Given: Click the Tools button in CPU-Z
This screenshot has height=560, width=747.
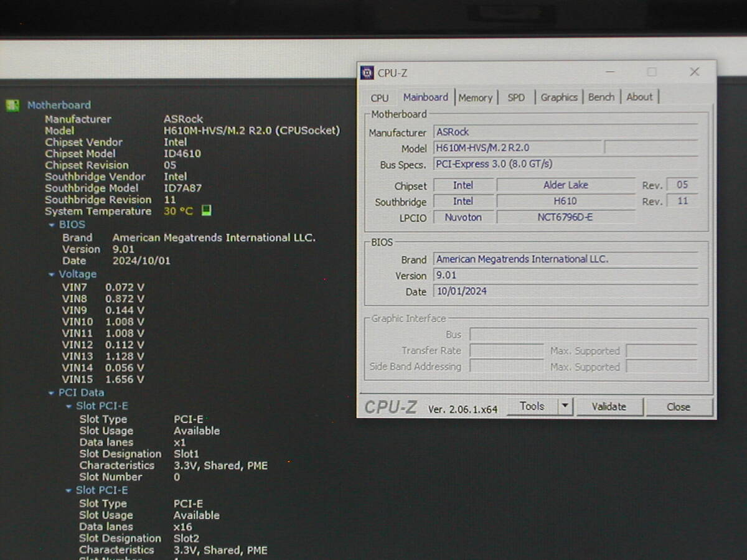Looking at the screenshot, I should coord(532,406).
